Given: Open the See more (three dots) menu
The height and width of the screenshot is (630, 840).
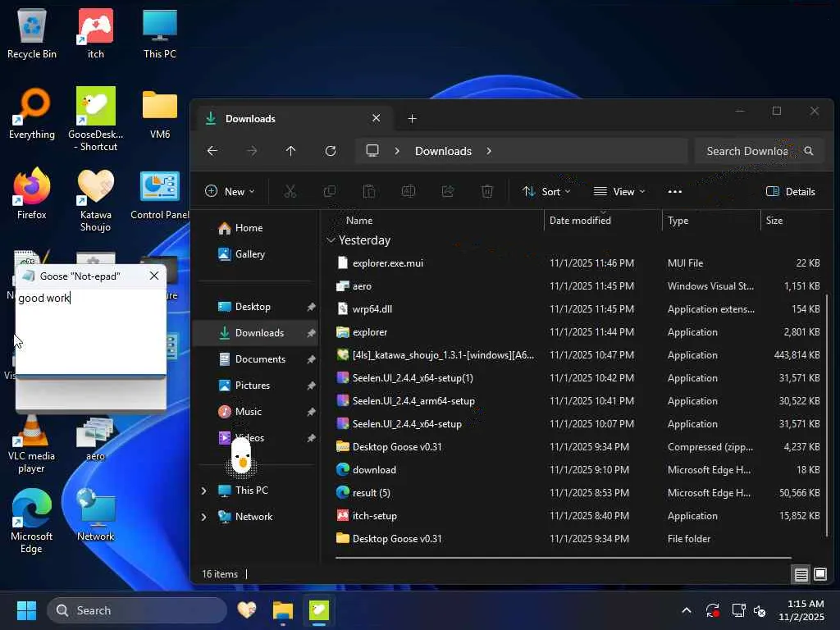Looking at the screenshot, I should [674, 191].
